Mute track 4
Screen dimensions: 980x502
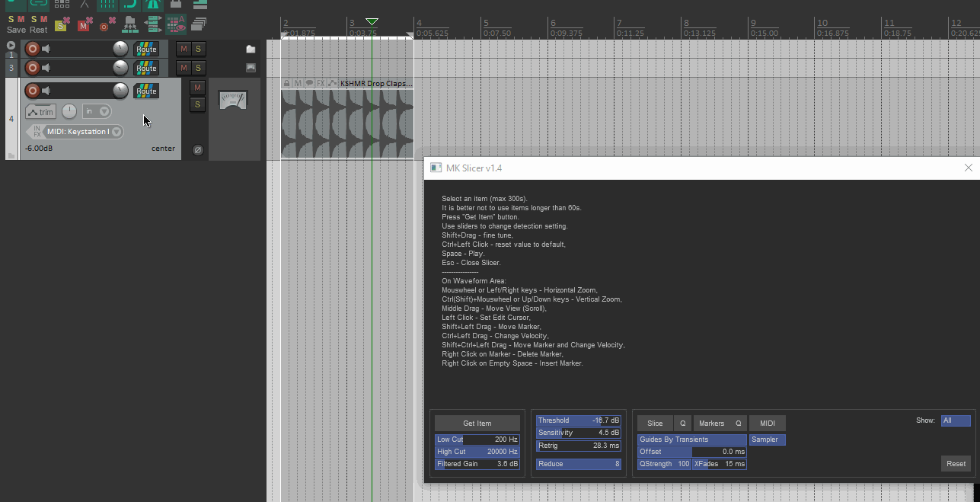point(197,88)
